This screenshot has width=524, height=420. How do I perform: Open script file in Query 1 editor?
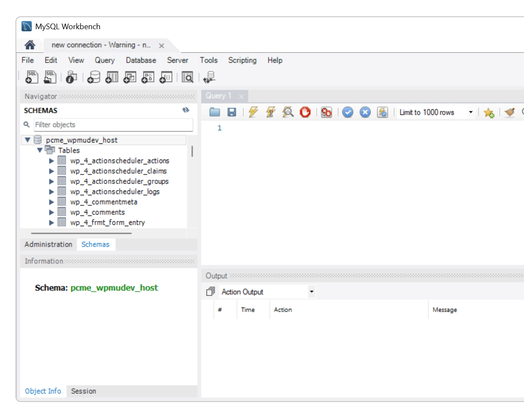tap(215, 112)
